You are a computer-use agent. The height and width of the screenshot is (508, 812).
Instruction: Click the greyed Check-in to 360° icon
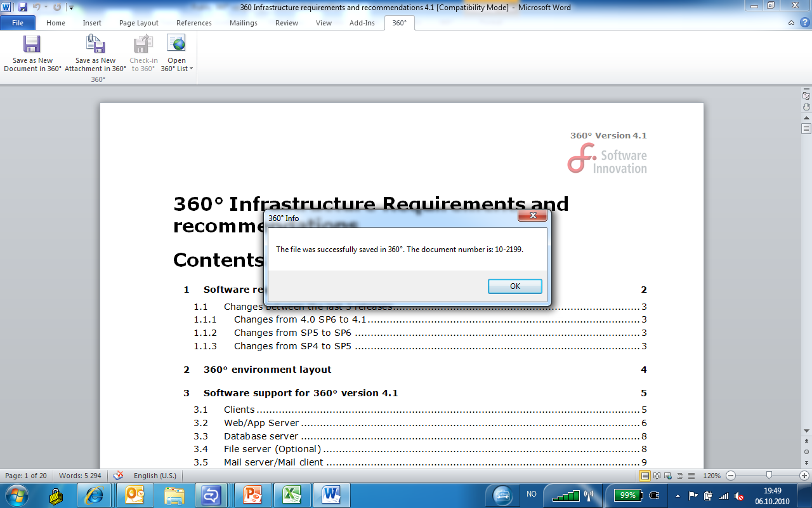tap(143, 44)
